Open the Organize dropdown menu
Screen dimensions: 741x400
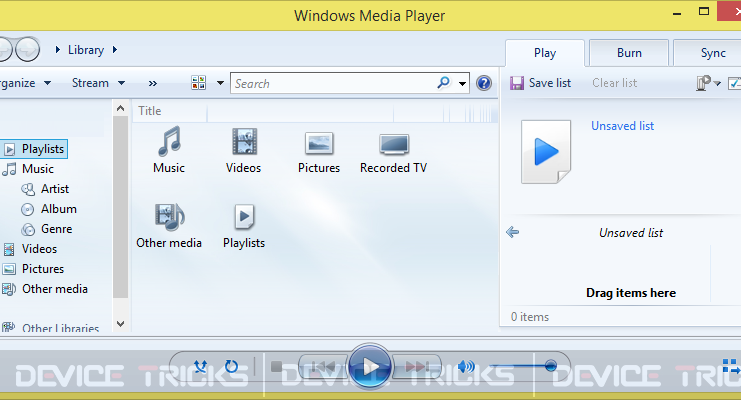click(x=25, y=83)
